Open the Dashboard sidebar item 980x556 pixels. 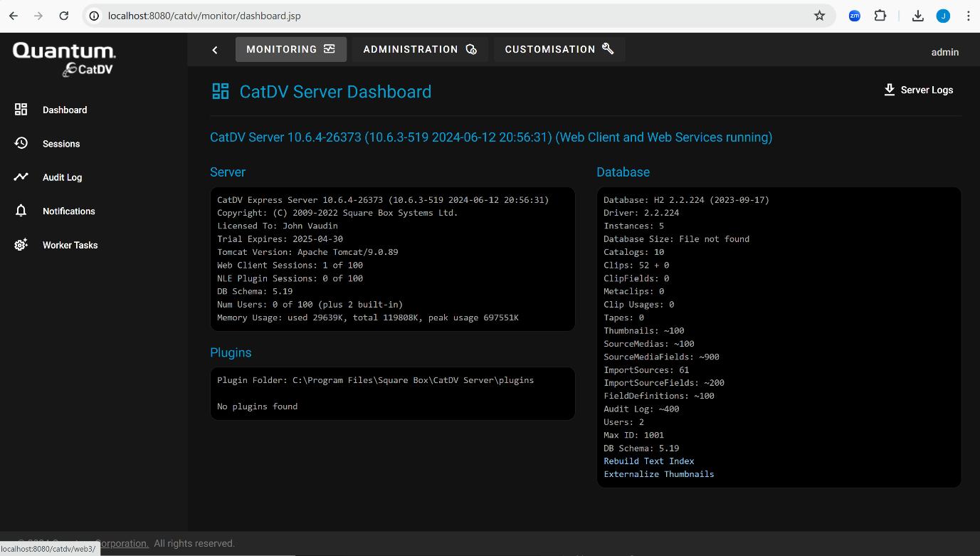tap(51, 110)
